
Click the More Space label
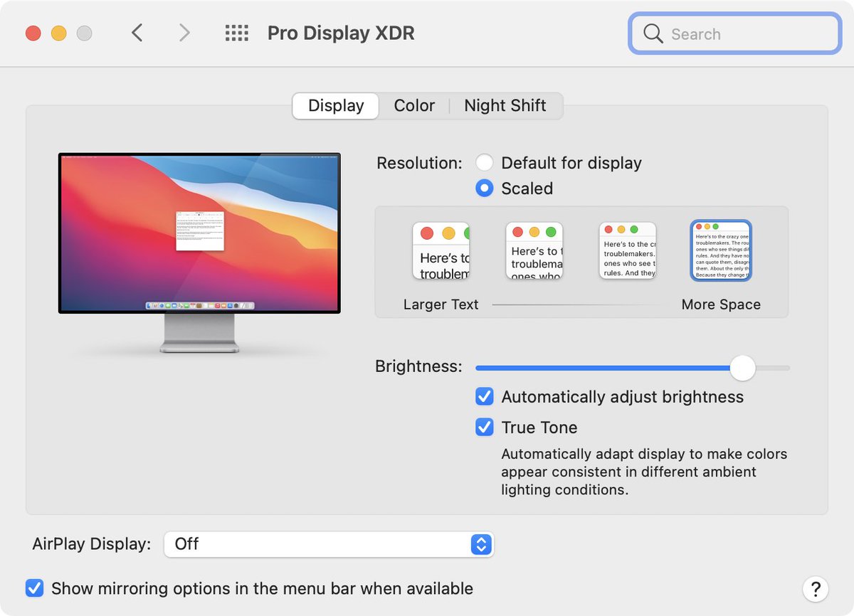tap(721, 304)
